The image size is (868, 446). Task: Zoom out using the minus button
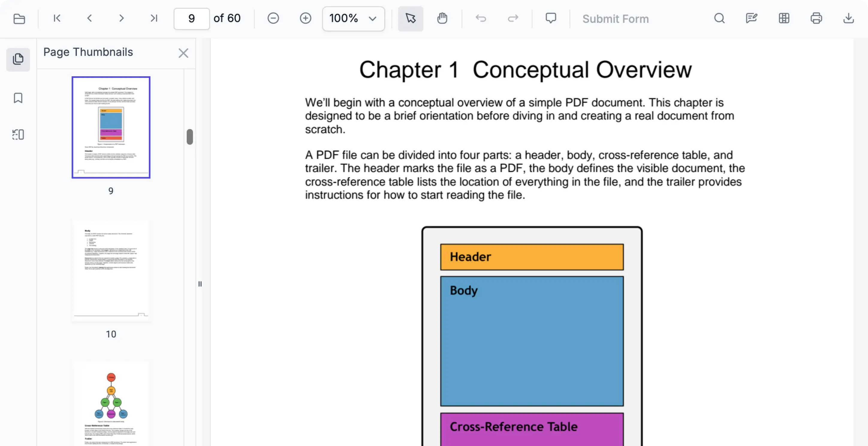[273, 18]
